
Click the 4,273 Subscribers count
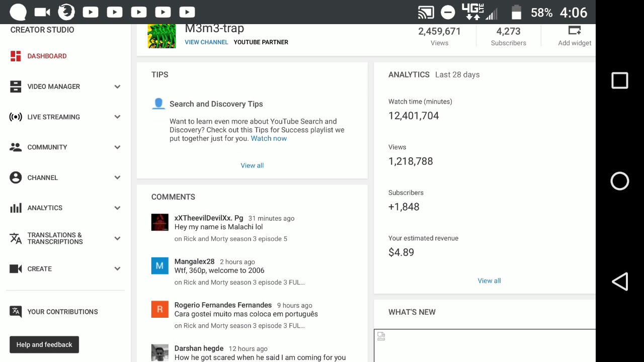pyautogui.click(x=508, y=31)
